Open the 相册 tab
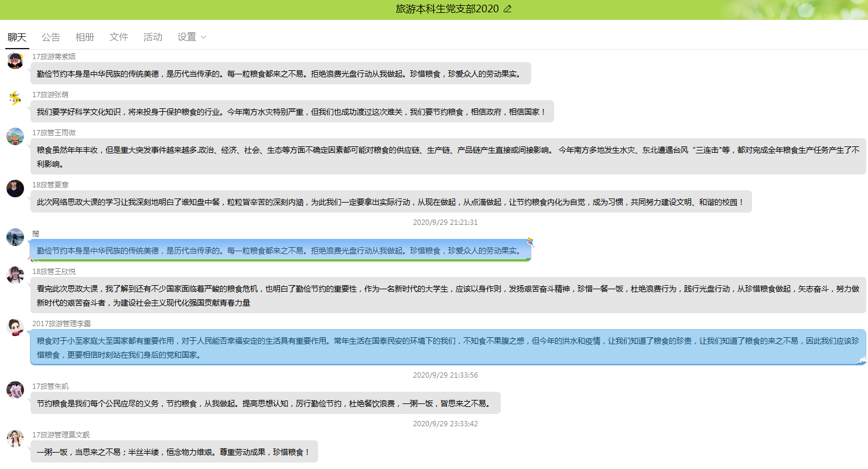Image resolution: width=868 pixels, height=469 pixels. click(85, 37)
